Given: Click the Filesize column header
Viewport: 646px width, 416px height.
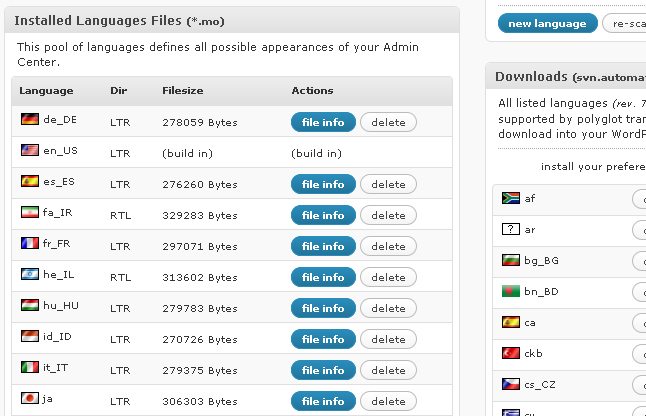Looking at the screenshot, I should [182, 91].
